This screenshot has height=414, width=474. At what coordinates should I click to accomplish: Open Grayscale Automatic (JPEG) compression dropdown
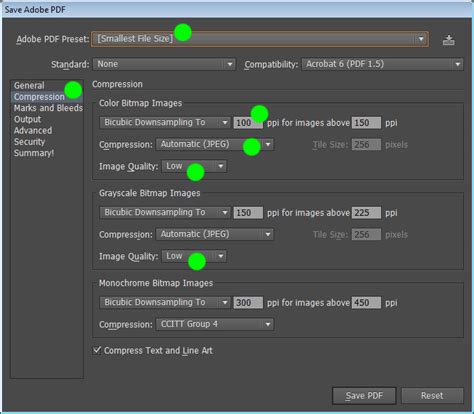[215, 234]
